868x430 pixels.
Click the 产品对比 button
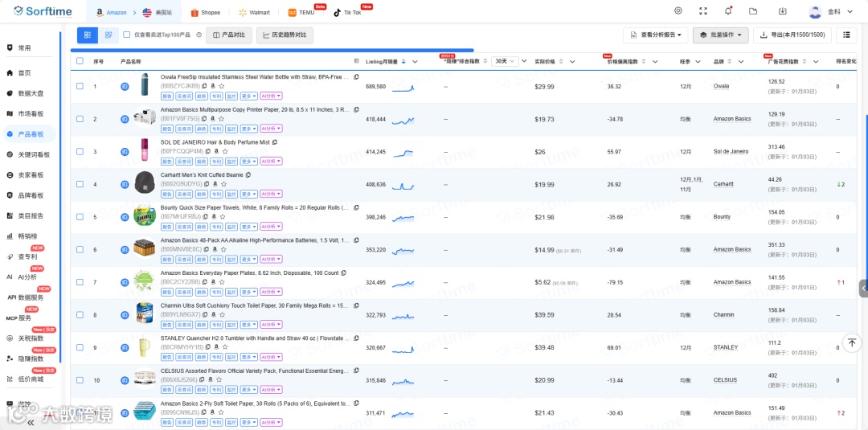(229, 35)
